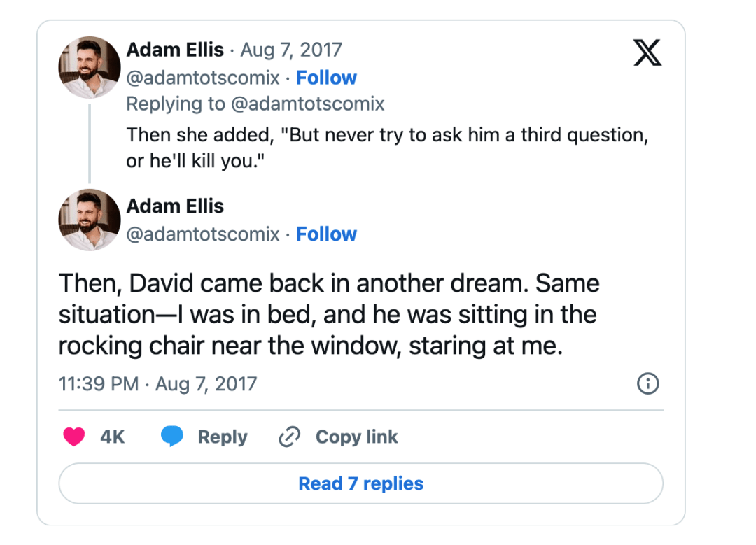Follow @adamtotscomix from the main tweet
Viewport: 756px width, 545px height.
point(326,234)
